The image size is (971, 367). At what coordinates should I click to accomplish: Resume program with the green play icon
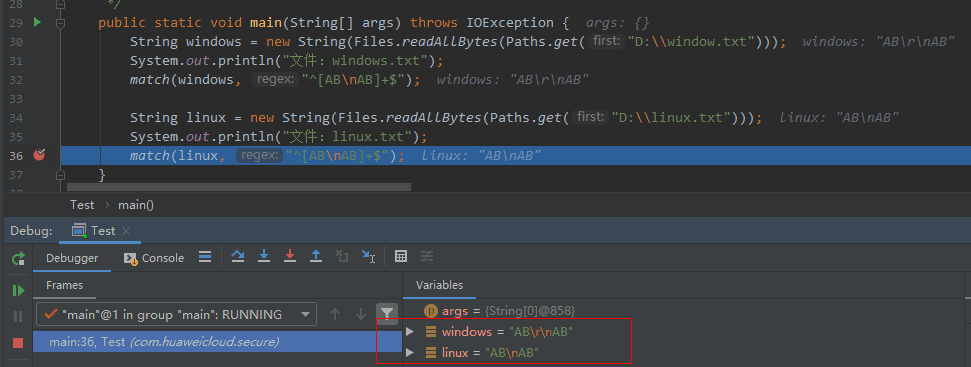18,290
